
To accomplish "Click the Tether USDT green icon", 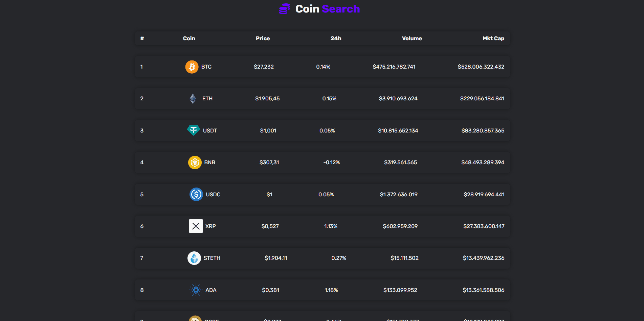I will click(x=194, y=130).
